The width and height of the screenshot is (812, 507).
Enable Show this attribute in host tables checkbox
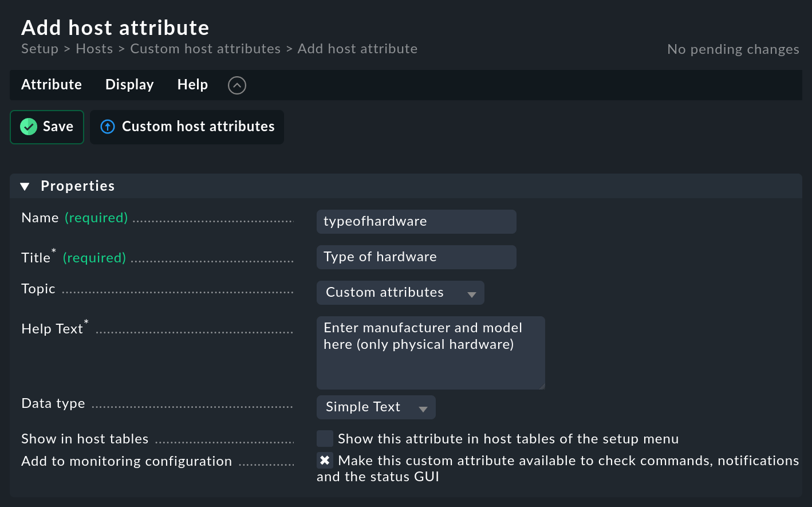(x=325, y=439)
